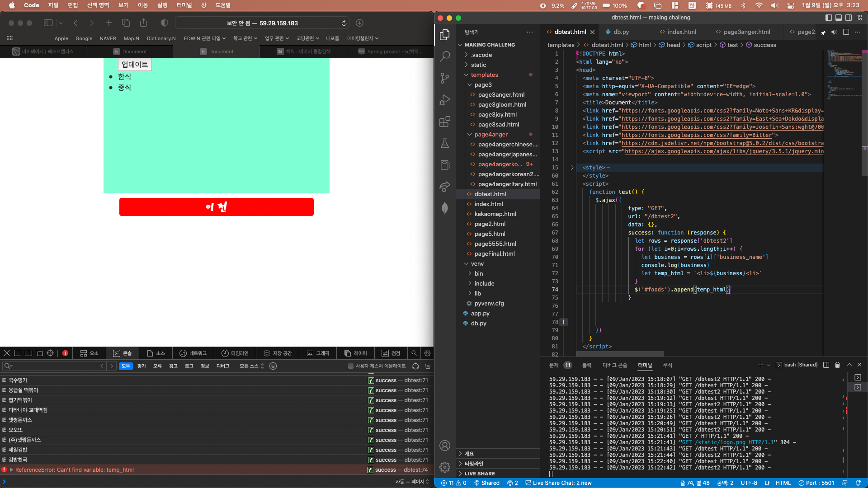Open VS Code notifications bell in status bar

click(858, 483)
